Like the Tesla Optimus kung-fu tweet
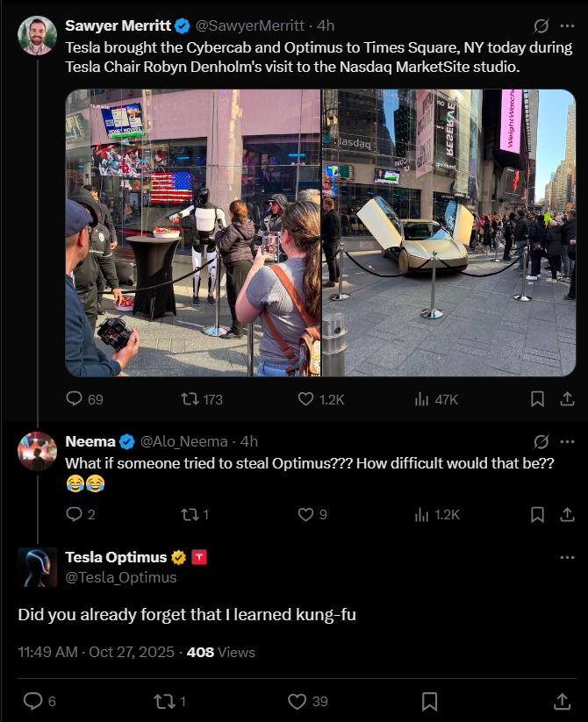 (297, 701)
